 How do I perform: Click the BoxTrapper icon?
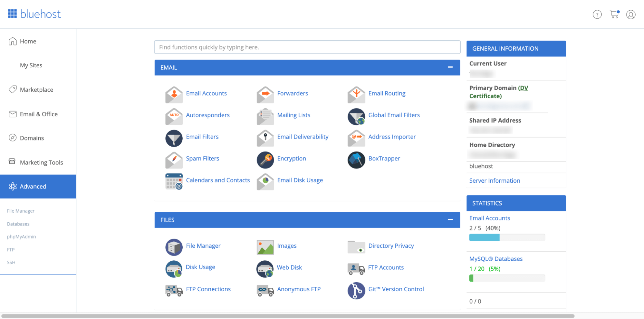point(356,160)
